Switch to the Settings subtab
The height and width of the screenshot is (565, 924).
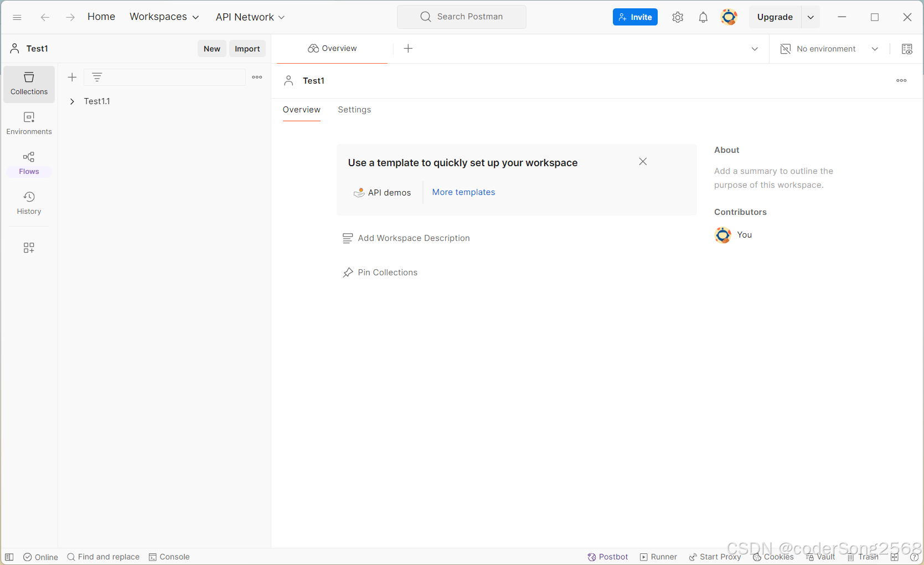(354, 110)
